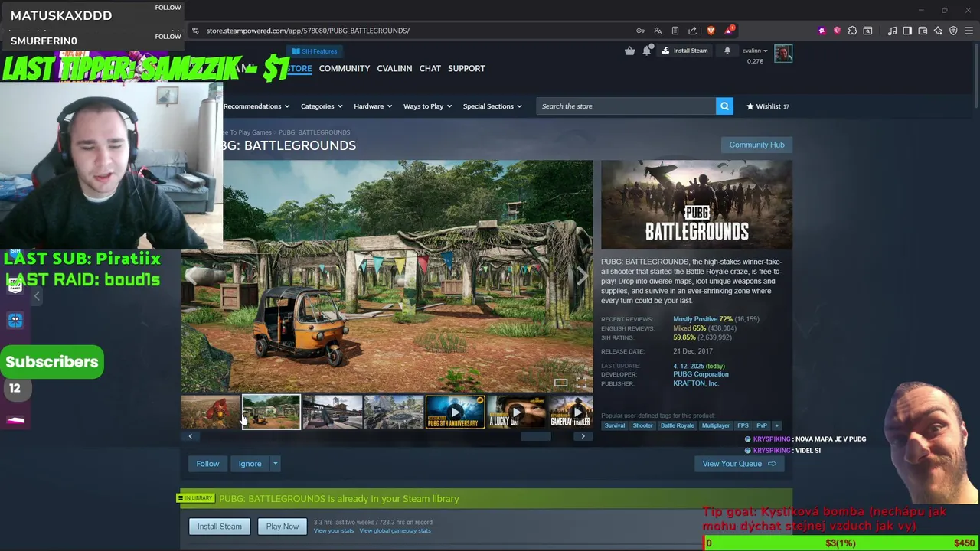The height and width of the screenshot is (551, 980).
Task: Open the Shooter tag
Action: [x=642, y=425]
